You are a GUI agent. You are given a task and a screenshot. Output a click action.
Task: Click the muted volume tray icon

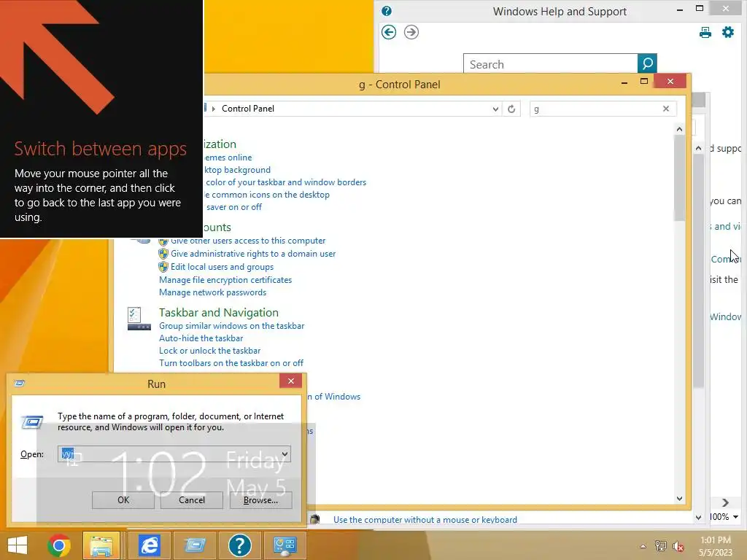pyautogui.click(x=678, y=546)
